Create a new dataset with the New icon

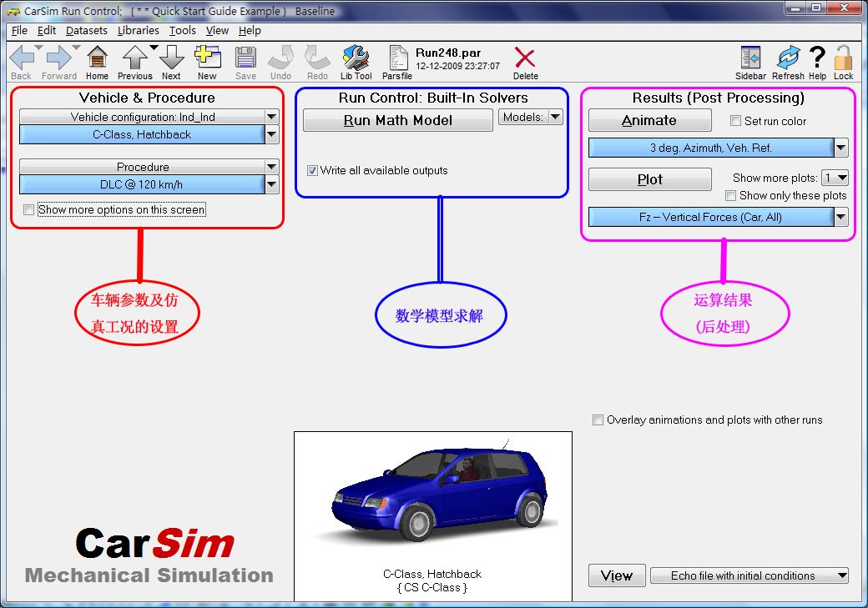[207, 56]
